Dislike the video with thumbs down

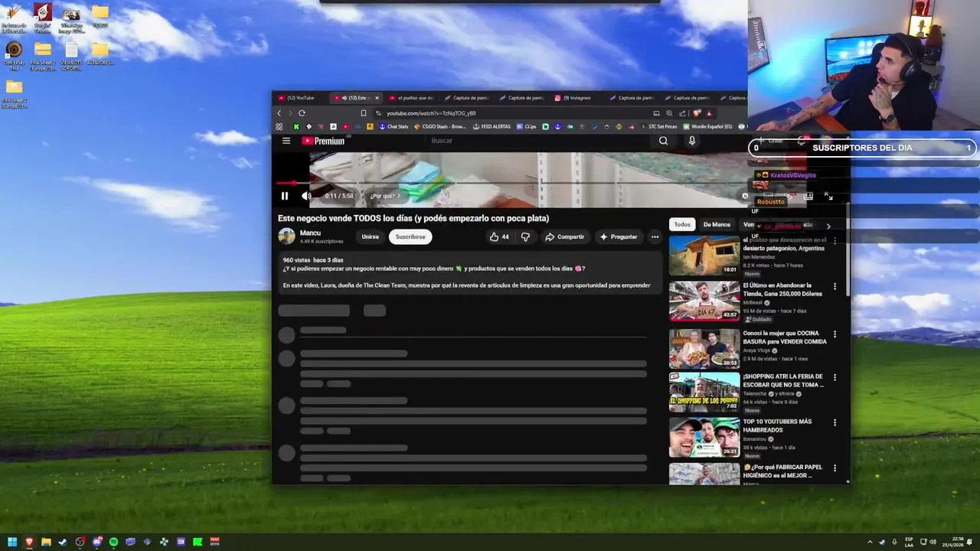(x=525, y=237)
